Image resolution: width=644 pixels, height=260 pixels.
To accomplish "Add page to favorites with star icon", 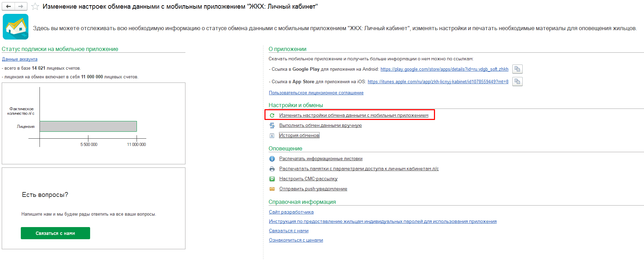I will [35, 7].
